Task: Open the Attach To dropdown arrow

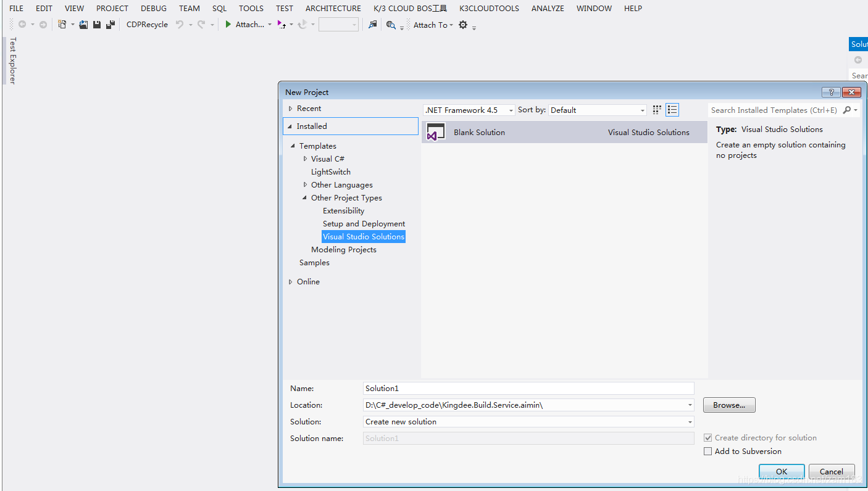Action: click(451, 25)
